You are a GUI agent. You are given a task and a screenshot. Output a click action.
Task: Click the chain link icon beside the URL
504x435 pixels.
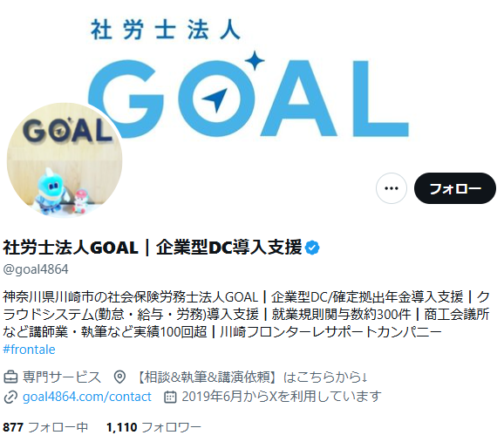(10, 397)
